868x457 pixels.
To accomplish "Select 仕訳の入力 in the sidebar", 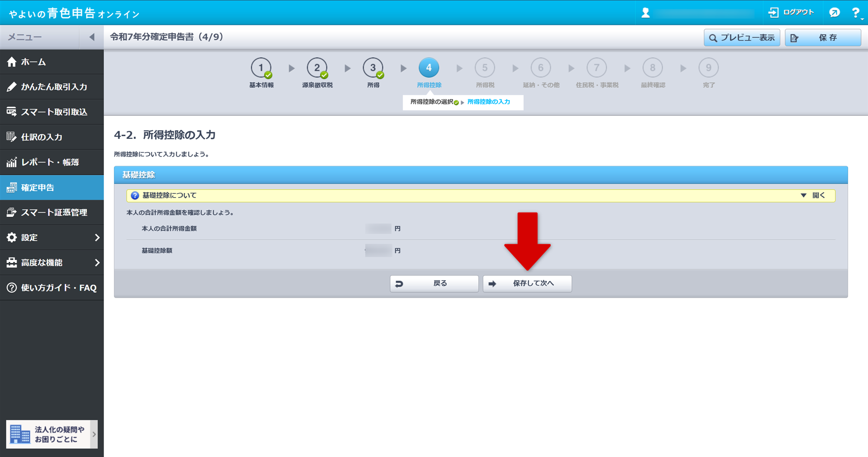I will tap(52, 137).
